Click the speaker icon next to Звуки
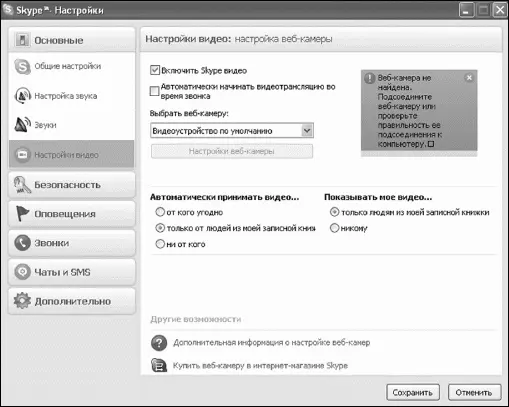Image resolution: width=509 pixels, height=407 pixels. pos(22,125)
